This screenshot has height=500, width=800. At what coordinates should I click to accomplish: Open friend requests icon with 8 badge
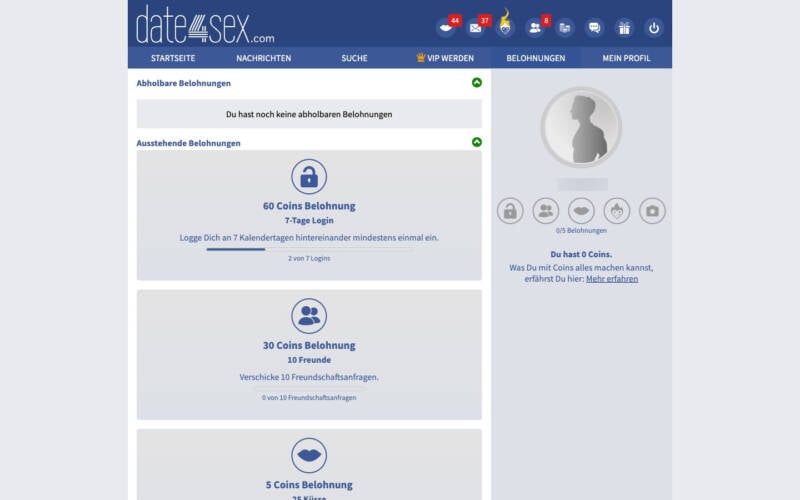pyautogui.click(x=535, y=28)
